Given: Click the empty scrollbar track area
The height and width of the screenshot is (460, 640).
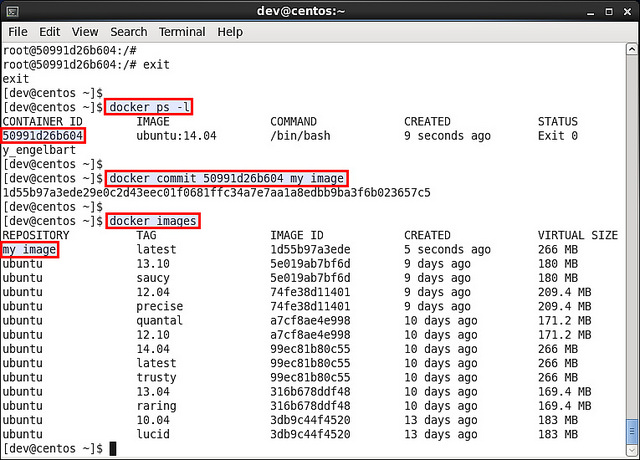Looking at the screenshot, I should point(631,237).
